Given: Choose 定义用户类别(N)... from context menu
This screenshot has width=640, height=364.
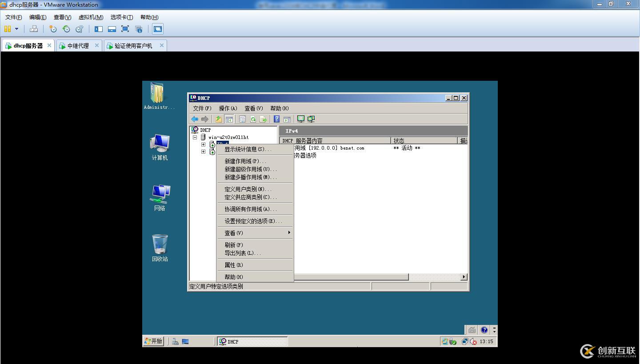Looking at the screenshot, I should coord(255,189).
